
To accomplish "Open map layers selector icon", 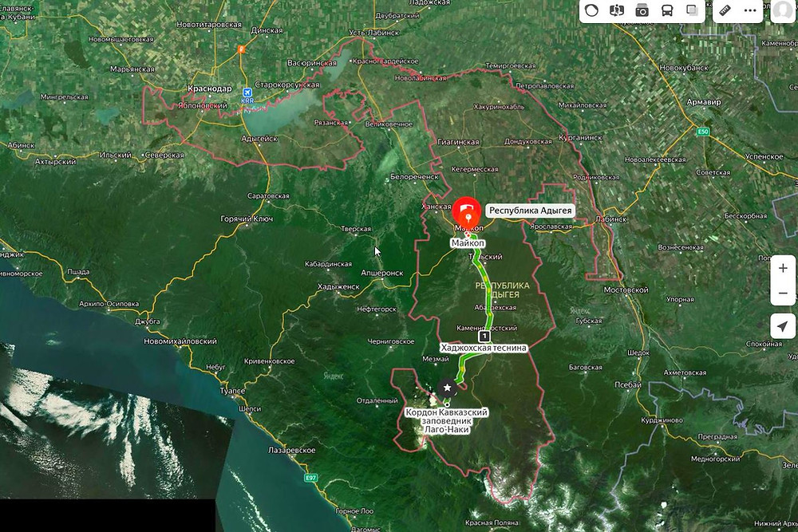I will click(x=692, y=10).
